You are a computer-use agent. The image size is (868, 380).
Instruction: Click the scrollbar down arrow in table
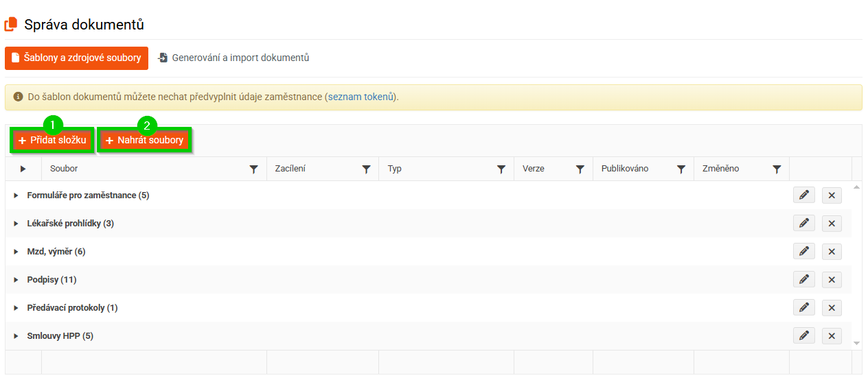pyautogui.click(x=856, y=342)
